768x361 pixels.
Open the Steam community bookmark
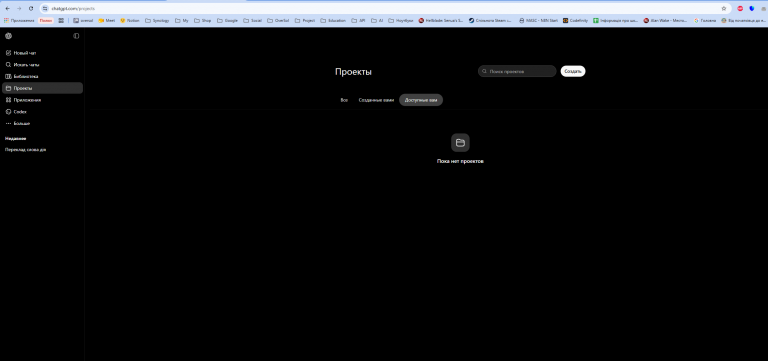point(490,21)
